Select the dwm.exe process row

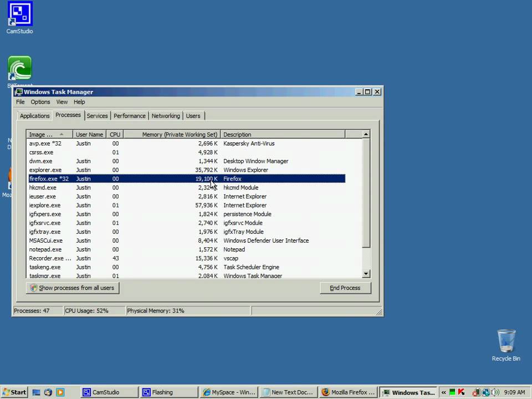[186, 161]
